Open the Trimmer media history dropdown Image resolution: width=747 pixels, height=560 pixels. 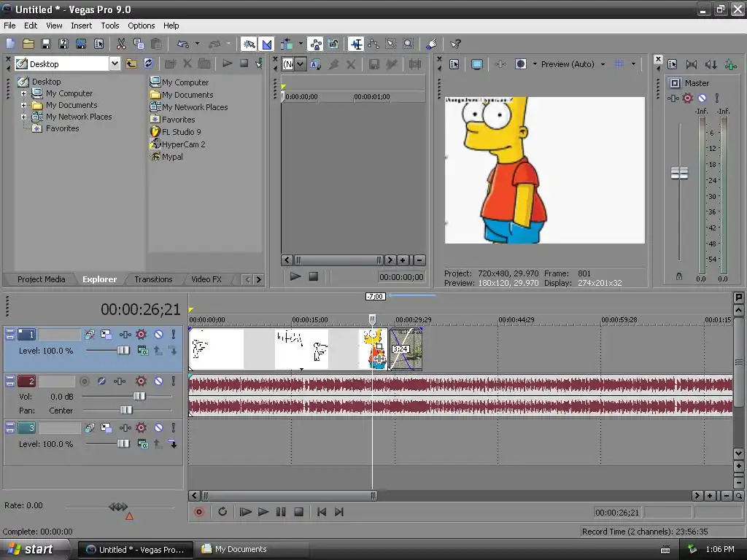[x=300, y=64]
